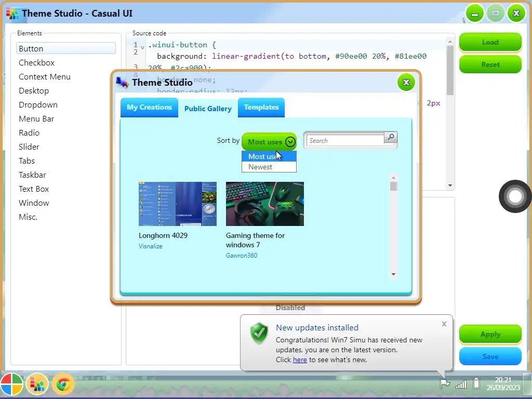The image size is (532, 399).
Task: Select Dropdown in the Elements list
Action: (x=66, y=105)
